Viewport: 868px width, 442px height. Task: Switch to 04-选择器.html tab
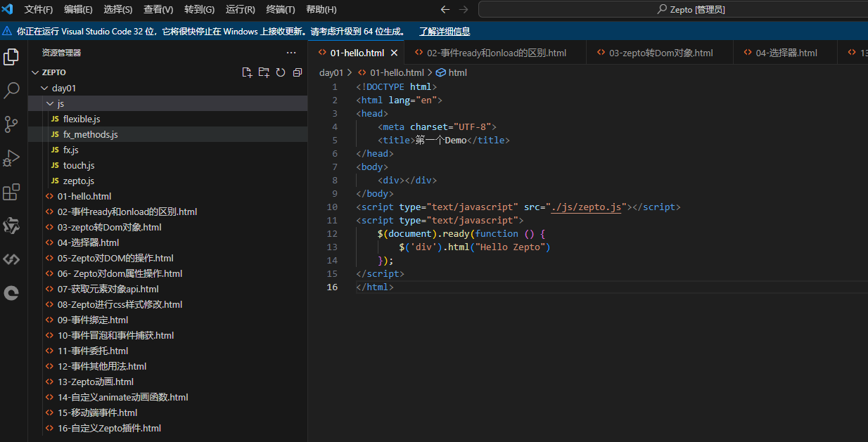[785, 53]
